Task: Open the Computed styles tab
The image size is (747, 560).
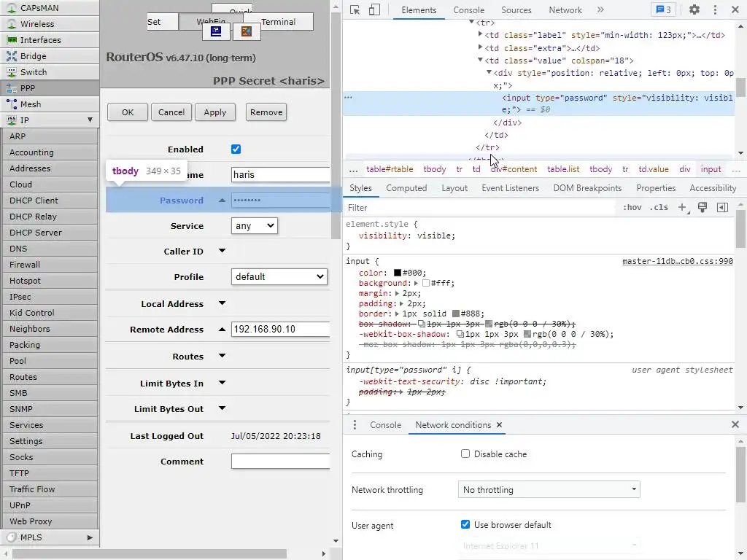Action: coord(406,188)
